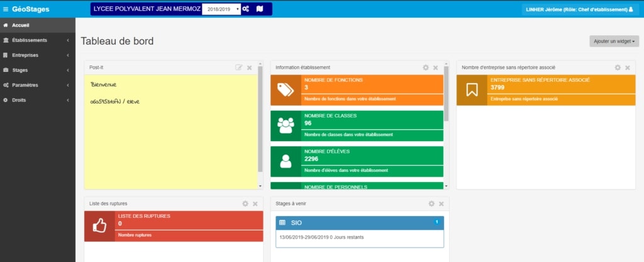
Task: Edit the Post-It widget with pencil icon
Action: click(239, 67)
